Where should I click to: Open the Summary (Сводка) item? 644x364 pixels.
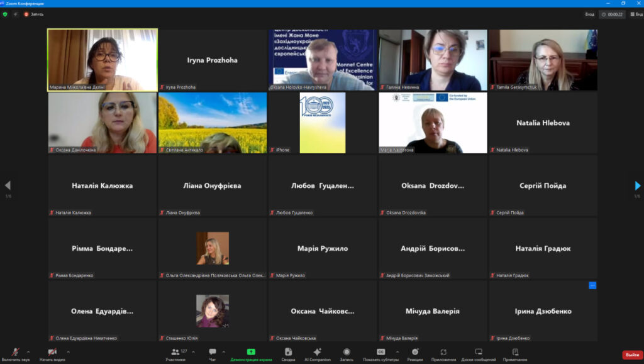click(x=288, y=353)
